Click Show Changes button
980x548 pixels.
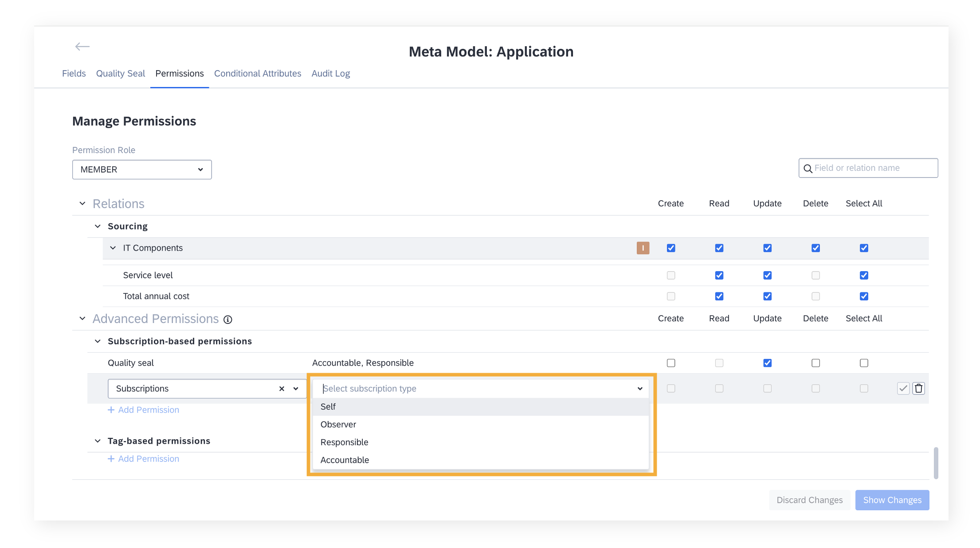892,500
